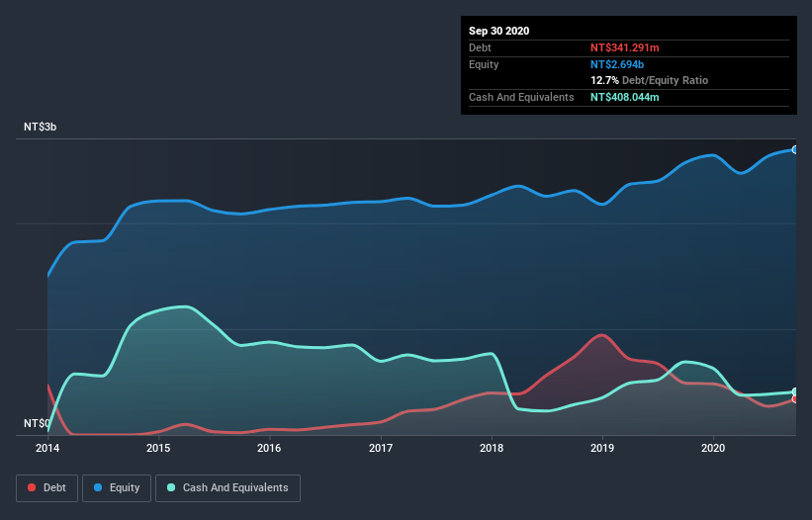Click the teal Cash And Equivalents legend dot

171,487
